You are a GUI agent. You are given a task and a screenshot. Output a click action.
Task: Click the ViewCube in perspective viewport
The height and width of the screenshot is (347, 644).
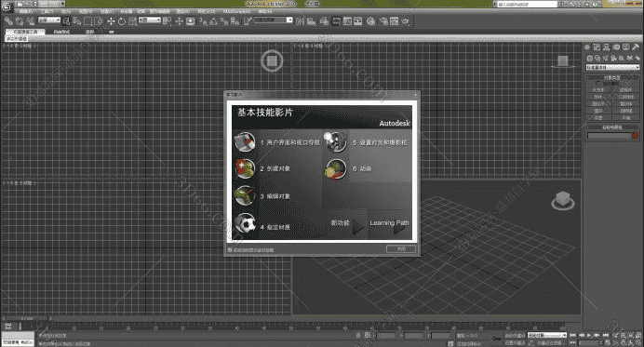[563, 200]
